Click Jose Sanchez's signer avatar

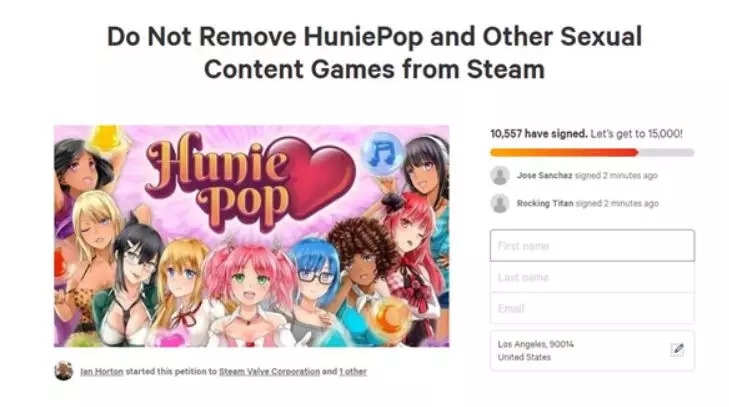click(x=500, y=175)
